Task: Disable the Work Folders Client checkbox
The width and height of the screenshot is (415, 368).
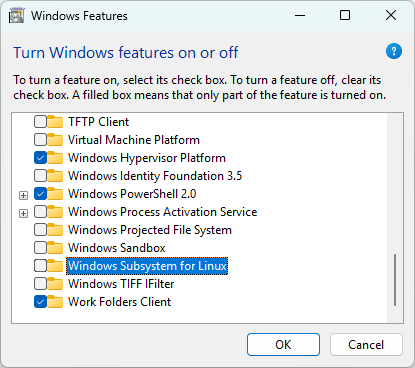Action: coord(40,302)
